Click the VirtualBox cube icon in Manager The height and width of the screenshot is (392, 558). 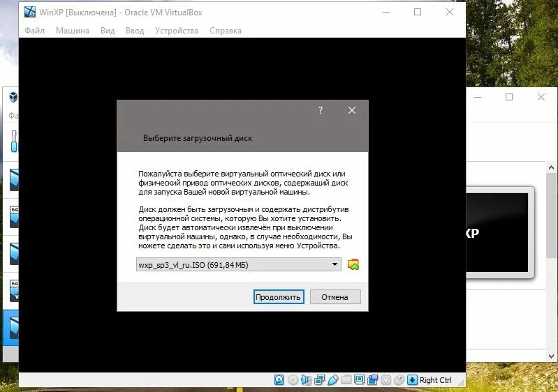(13, 97)
